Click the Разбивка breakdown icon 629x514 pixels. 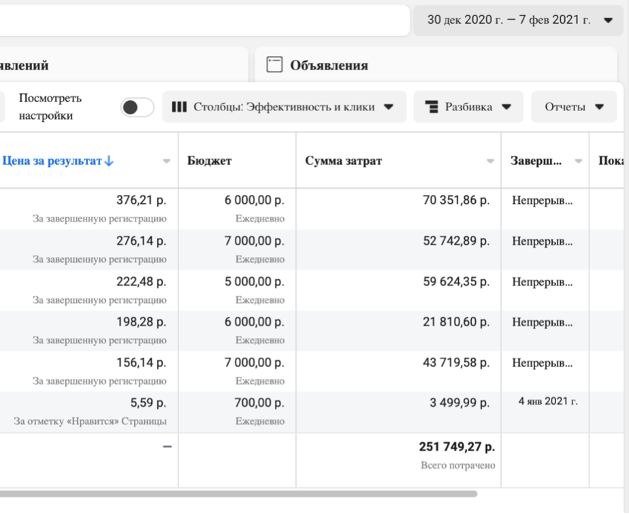pyautogui.click(x=431, y=107)
